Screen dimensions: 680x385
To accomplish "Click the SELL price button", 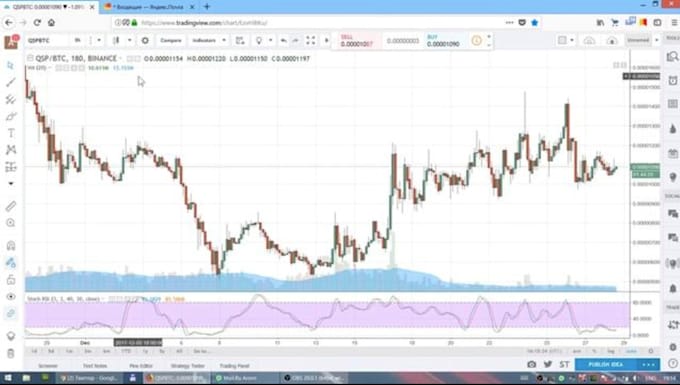I will click(357, 41).
